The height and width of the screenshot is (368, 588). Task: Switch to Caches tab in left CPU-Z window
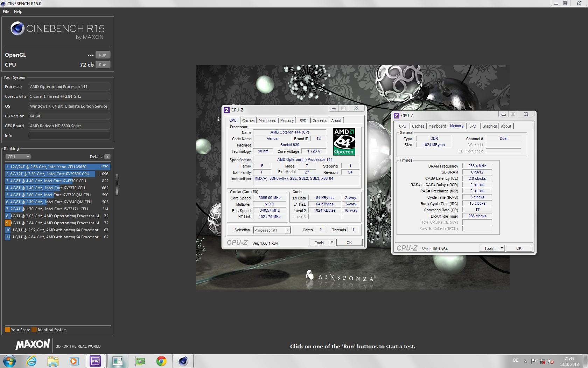tap(248, 121)
